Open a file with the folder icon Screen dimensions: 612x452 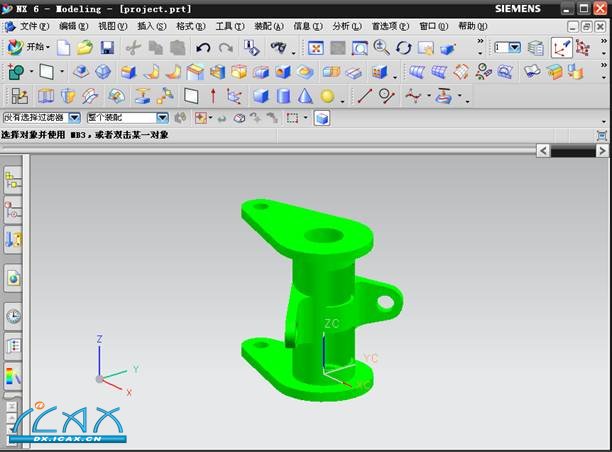point(85,48)
